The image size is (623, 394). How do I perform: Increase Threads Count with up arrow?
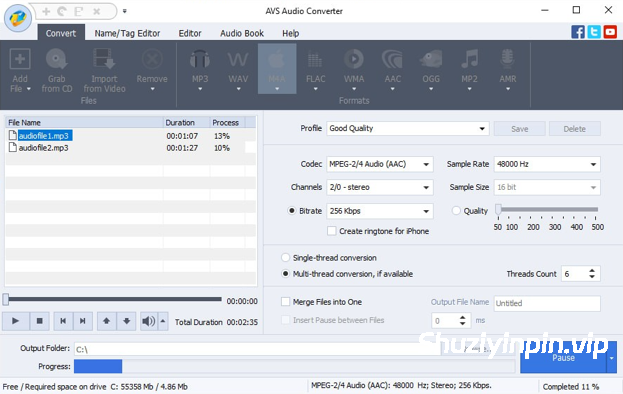point(592,270)
